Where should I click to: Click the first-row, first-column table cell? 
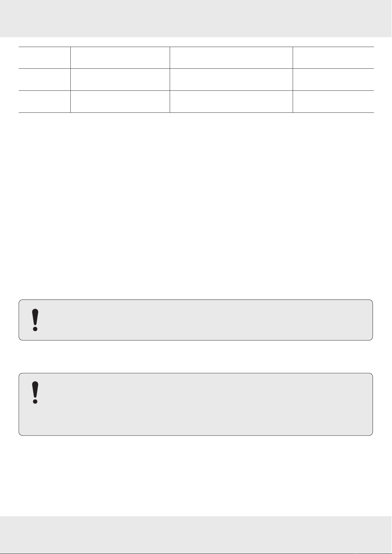coord(45,58)
